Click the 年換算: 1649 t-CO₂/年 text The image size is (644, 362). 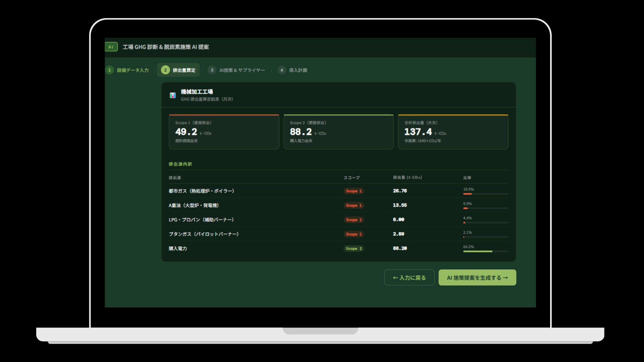click(x=423, y=141)
